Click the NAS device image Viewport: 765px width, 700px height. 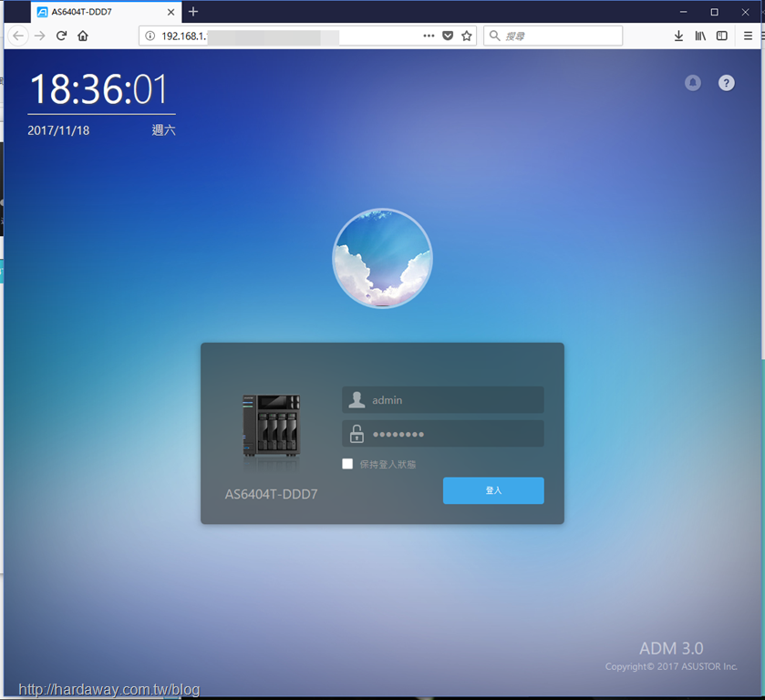272,426
